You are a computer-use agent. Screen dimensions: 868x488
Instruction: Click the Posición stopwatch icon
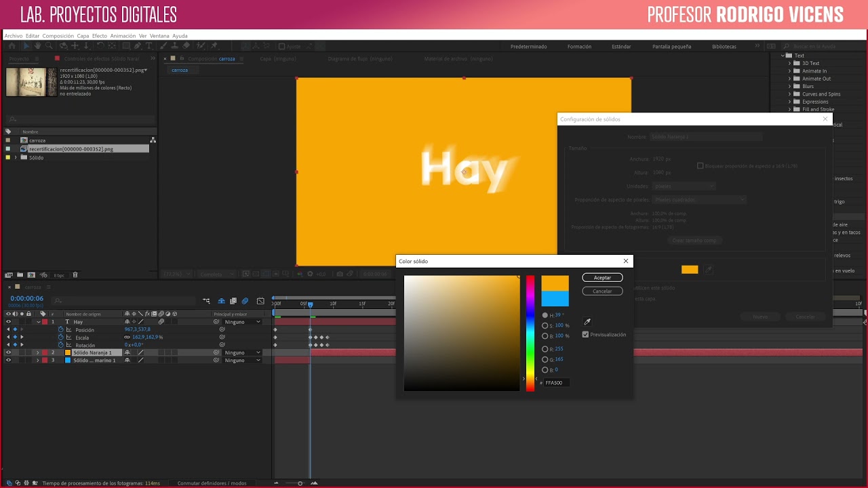60,329
